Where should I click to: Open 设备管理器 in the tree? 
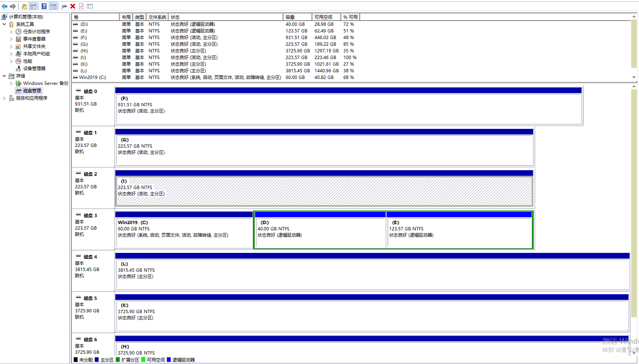34,69
